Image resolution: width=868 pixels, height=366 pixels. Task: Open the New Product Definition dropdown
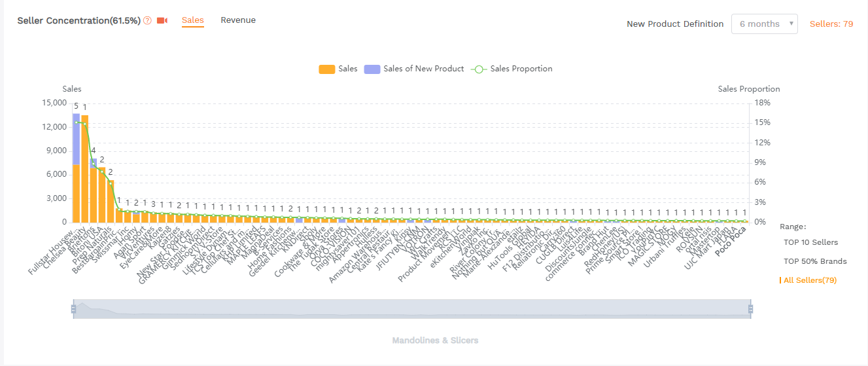764,24
